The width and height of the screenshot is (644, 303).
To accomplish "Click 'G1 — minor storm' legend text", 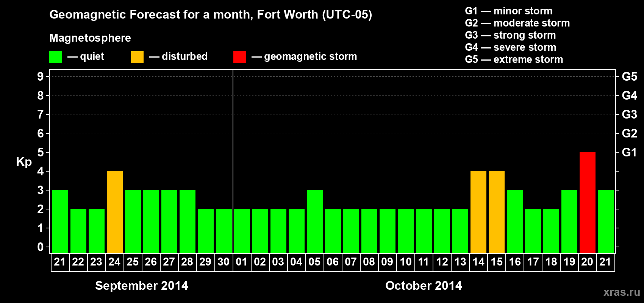I will coord(509,11).
